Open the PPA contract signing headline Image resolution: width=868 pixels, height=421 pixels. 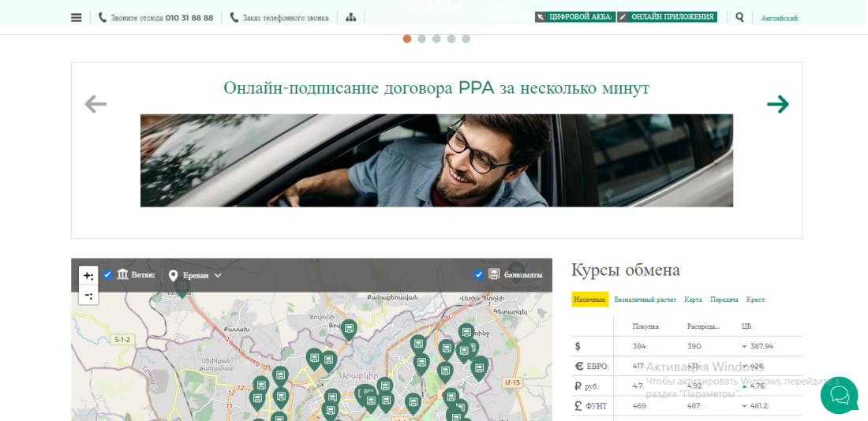tap(436, 88)
